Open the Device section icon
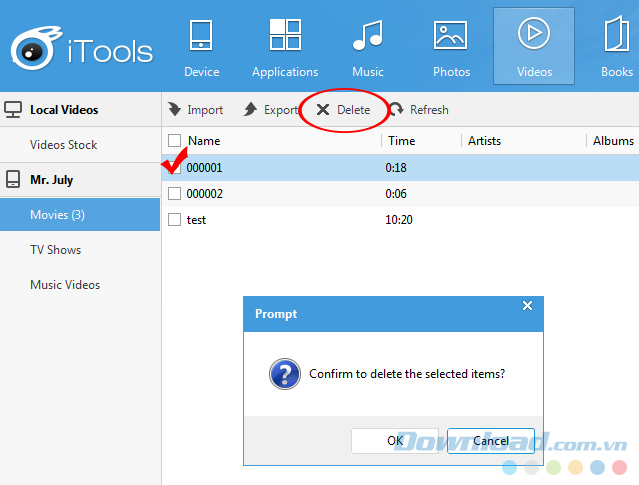The image size is (639, 485). point(201,37)
